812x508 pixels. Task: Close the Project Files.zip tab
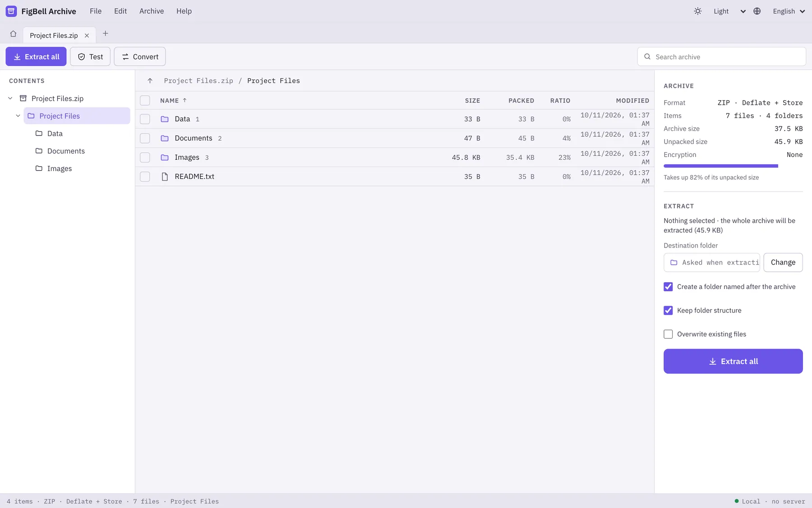(x=87, y=35)
